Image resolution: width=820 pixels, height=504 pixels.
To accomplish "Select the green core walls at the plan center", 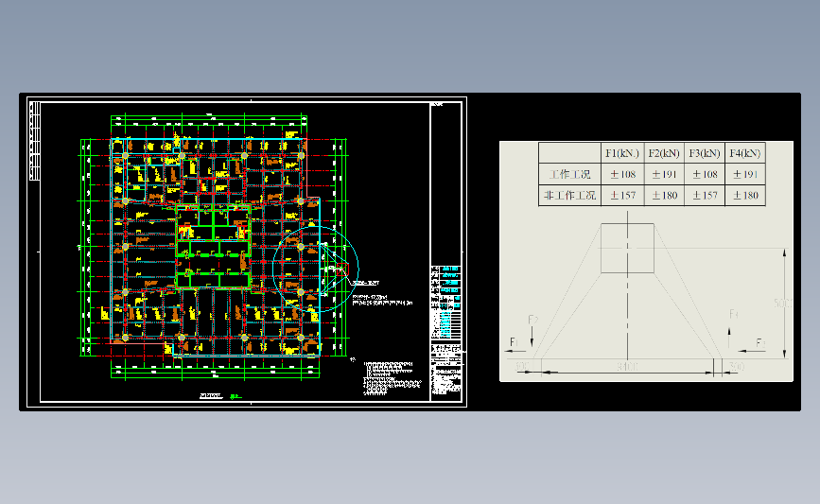I will 213,246.
